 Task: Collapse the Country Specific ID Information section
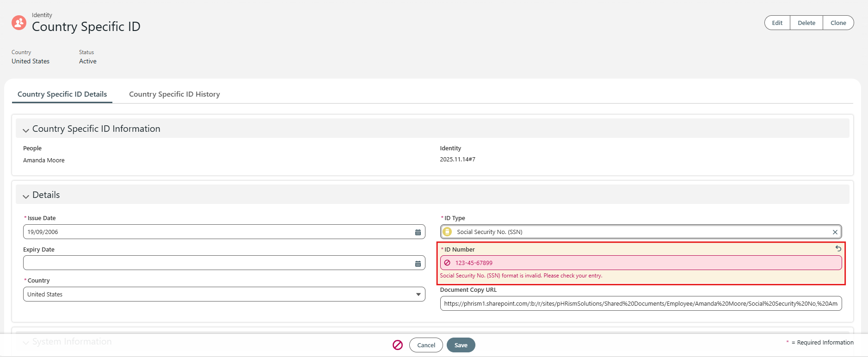26,129
